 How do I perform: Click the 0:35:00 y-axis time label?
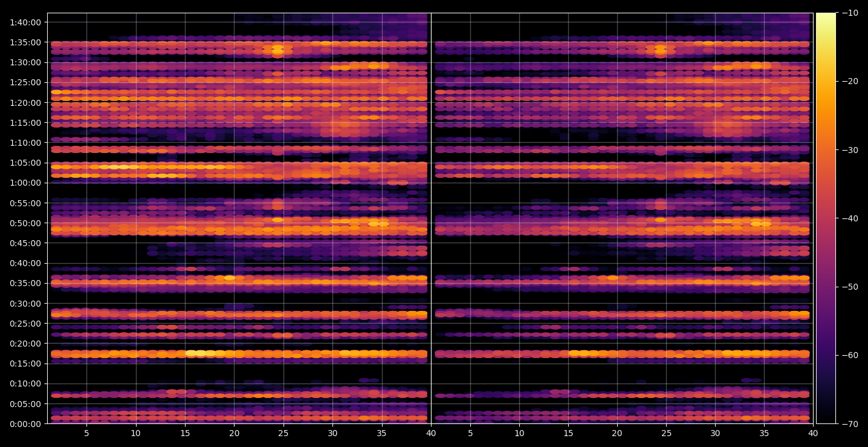pyautogui.click(x=26, y=283)
